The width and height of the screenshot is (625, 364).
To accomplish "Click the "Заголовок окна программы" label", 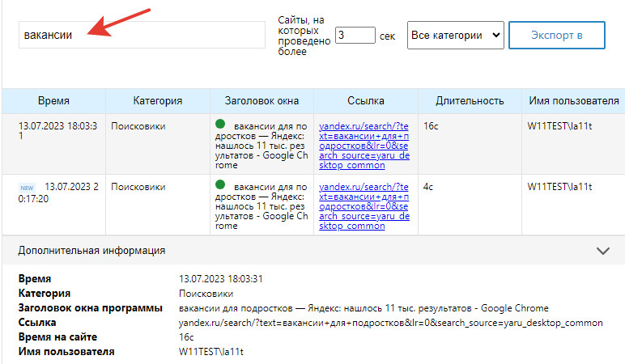I will click(91, 308).
